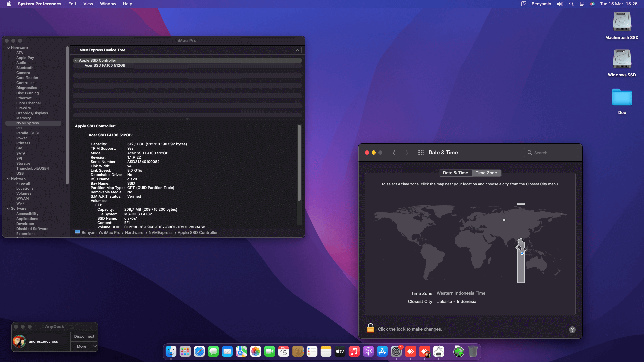Open the volume menu bar icon
The image size is (644, 362).
pos(560,4)
